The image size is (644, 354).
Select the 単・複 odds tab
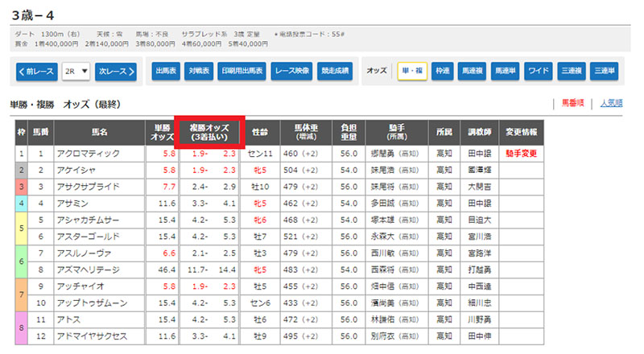[x=412, y=71]
